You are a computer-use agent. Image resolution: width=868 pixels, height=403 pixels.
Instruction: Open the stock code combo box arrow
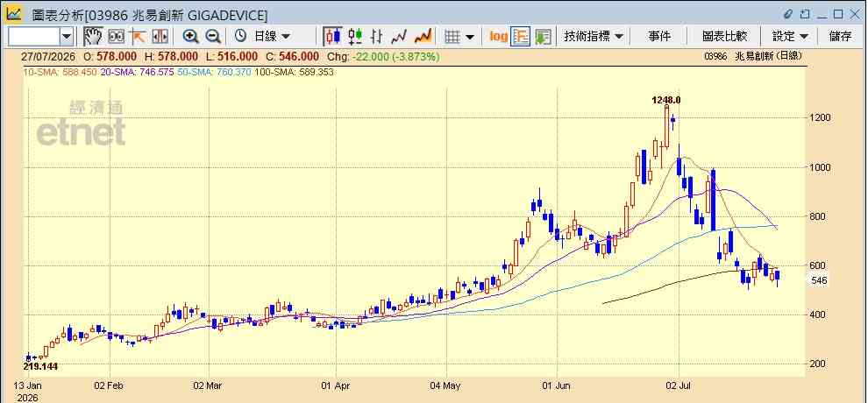tap(67, 37)
